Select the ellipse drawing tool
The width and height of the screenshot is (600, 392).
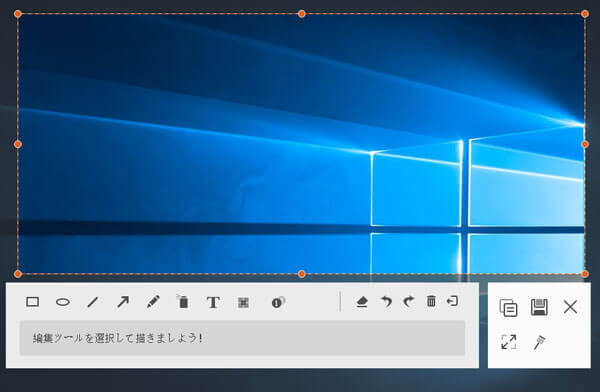pyautogui.click(x=63, y=302)
